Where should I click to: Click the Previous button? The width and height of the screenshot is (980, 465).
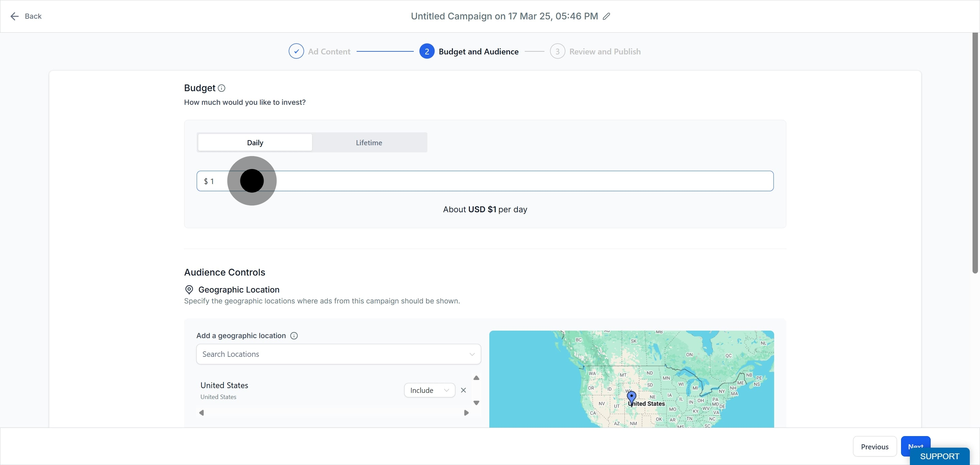click(x=874, y=447)
